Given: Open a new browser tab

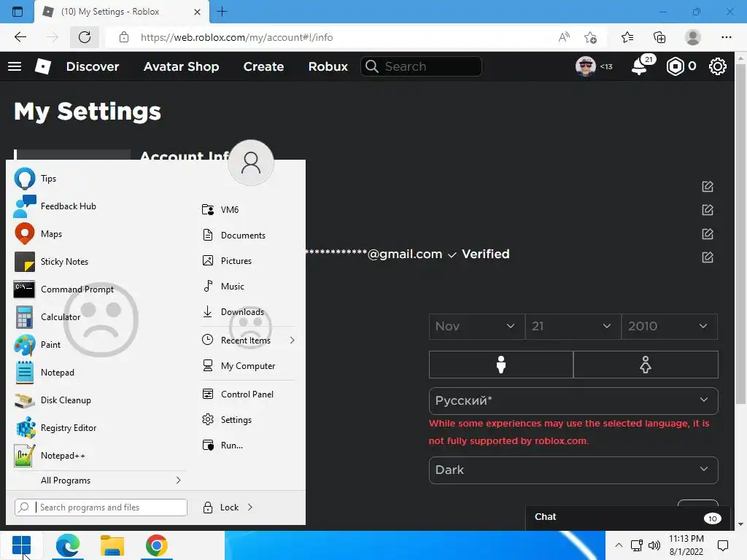Looking at the screenshot, I should pos(222,12).
